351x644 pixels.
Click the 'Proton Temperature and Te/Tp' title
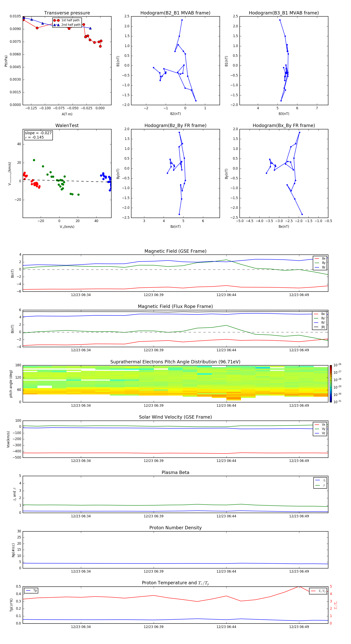click(175, 583)
